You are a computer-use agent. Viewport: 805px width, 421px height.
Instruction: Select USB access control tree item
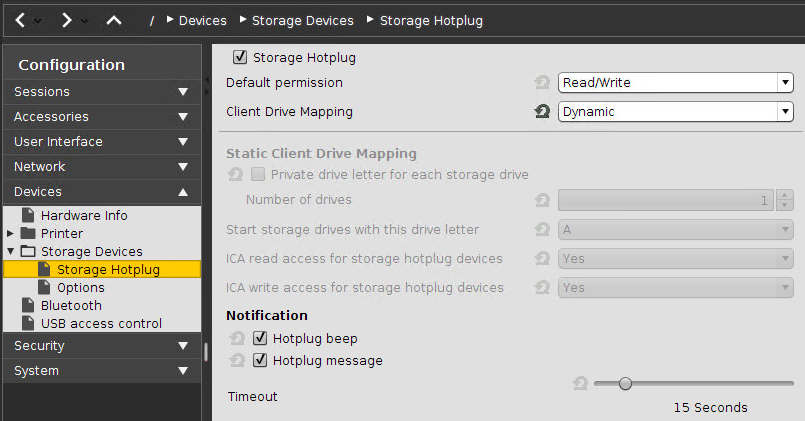point(100,323)
